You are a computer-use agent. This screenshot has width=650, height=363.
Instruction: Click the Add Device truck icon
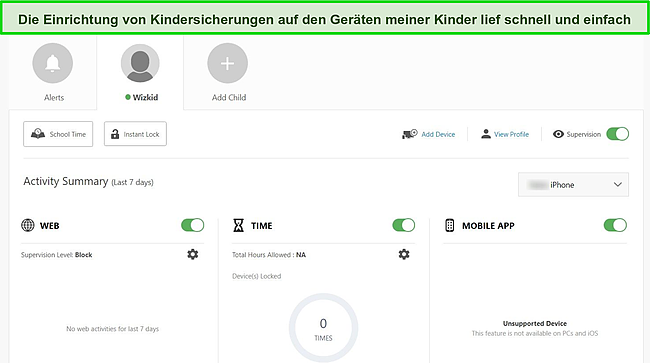[x=410, y=134]
